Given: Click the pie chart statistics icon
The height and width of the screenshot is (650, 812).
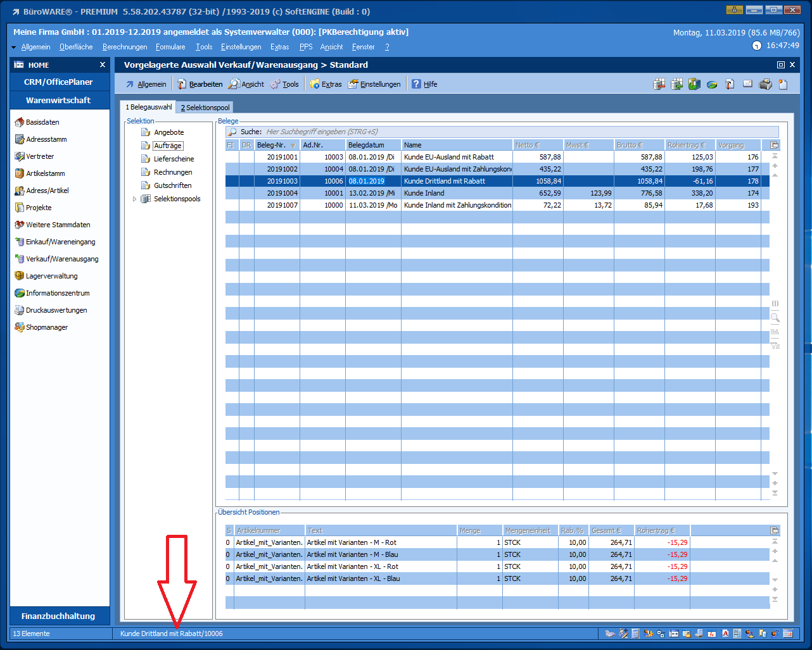Looking at the screenshot, I should (712, 84).
